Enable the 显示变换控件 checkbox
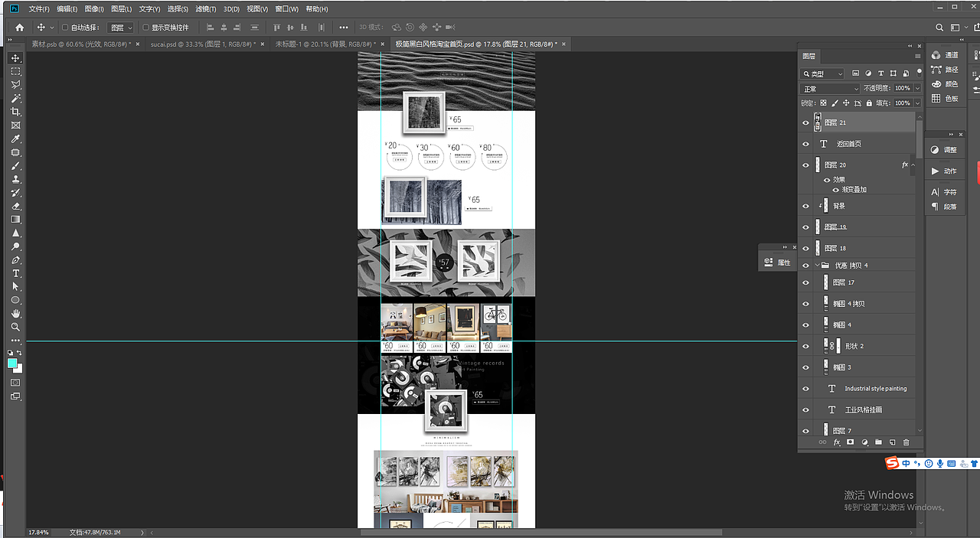980x538 pixels. click(x=145, y=28)
